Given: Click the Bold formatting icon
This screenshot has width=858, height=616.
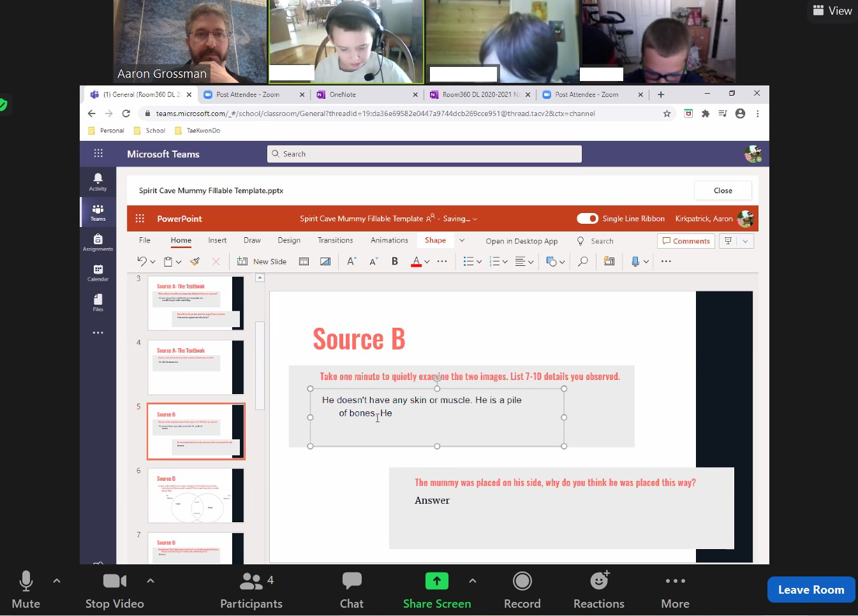Looking at the screenshot, I should point(395,261).
